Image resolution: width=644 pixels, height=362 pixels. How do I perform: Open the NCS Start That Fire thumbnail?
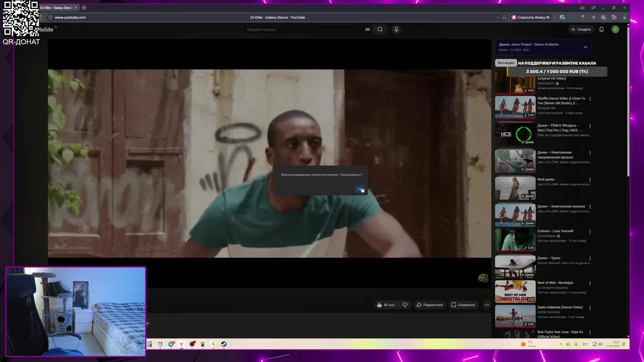[515, 134]
